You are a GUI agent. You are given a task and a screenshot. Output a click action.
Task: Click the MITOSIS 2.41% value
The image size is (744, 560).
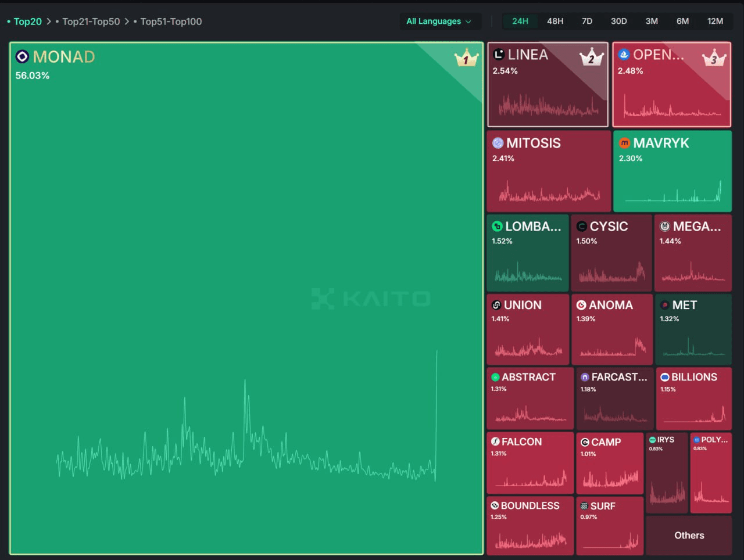(x=503, y=158)
